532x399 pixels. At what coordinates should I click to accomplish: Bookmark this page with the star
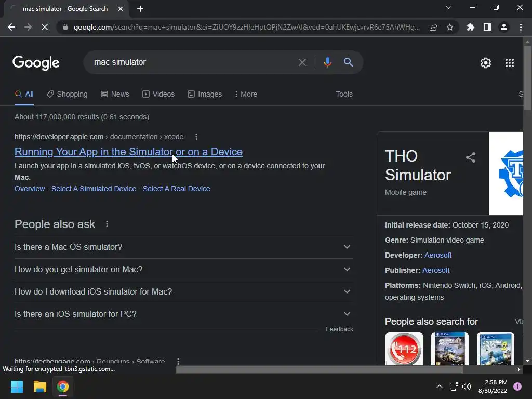[450, 27]
